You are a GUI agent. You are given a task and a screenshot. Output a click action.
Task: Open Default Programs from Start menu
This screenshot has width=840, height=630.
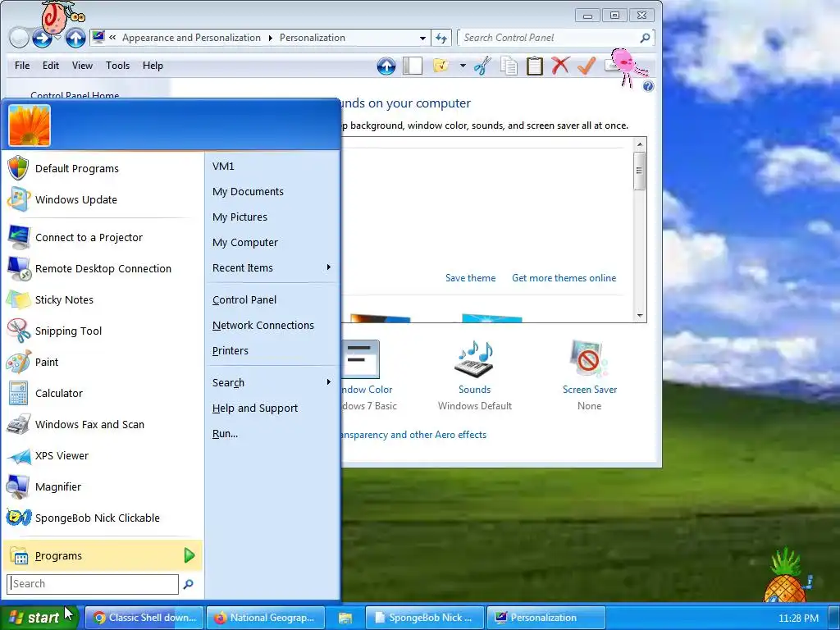coord(102,168)
